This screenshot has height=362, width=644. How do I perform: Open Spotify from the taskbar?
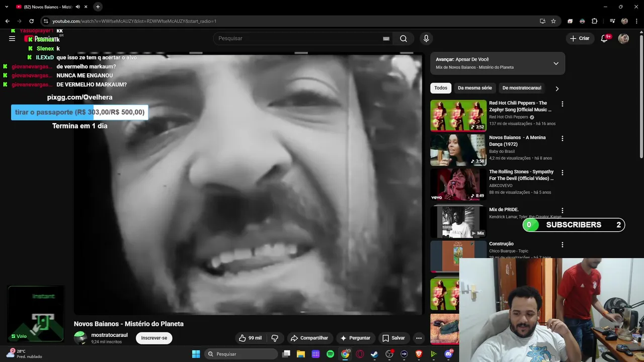[330, 354]
